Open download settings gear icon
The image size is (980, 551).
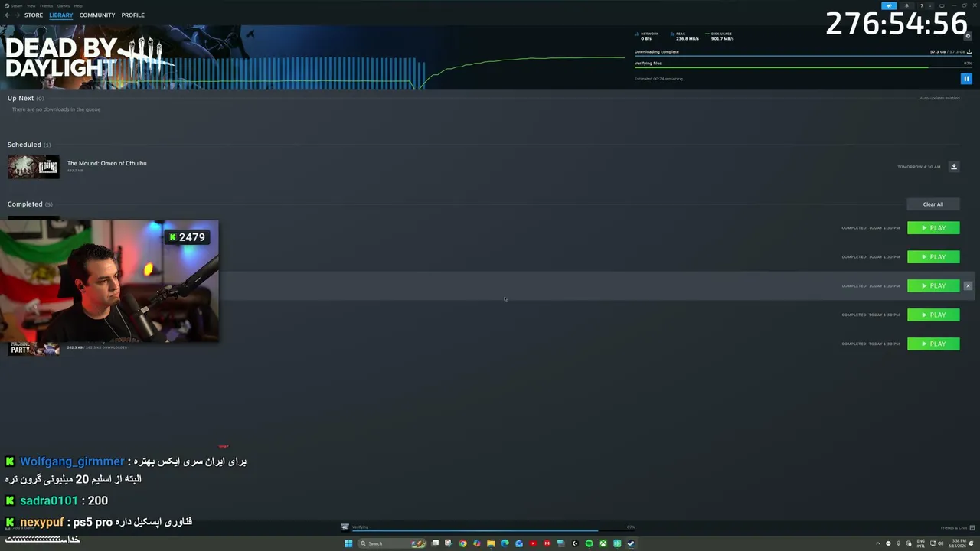968,36
